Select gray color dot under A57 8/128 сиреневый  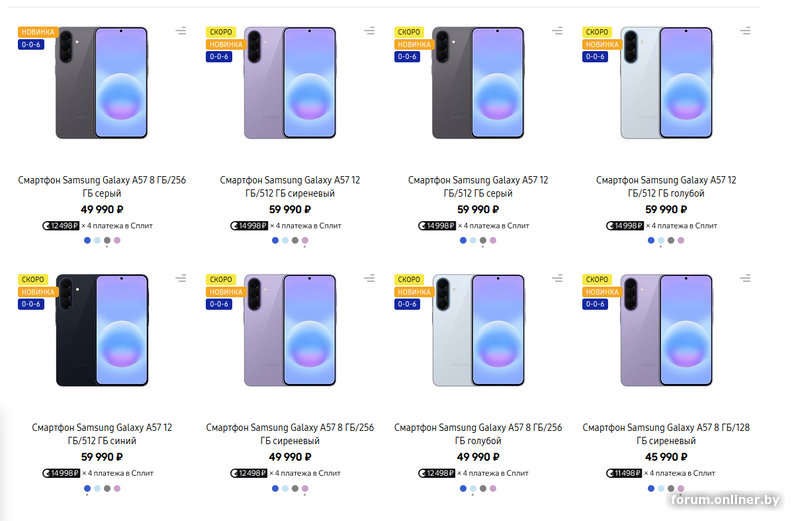click(670, 488)
